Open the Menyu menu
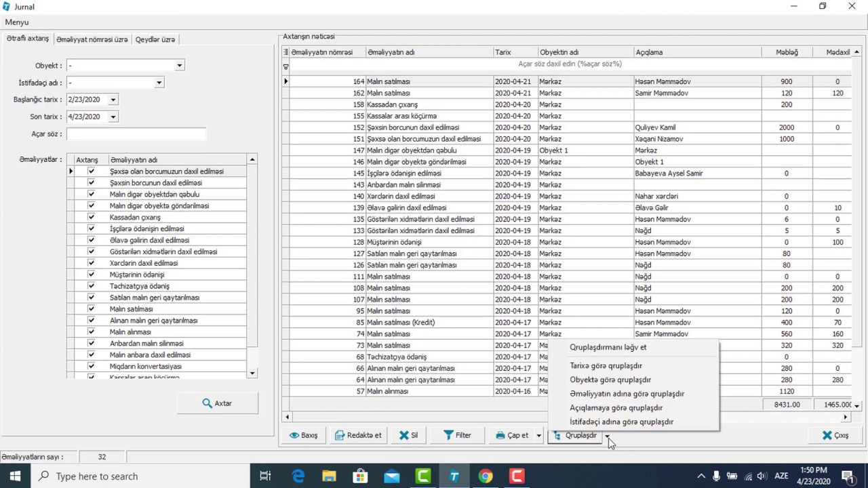868x488 pixels. [17, 22]
